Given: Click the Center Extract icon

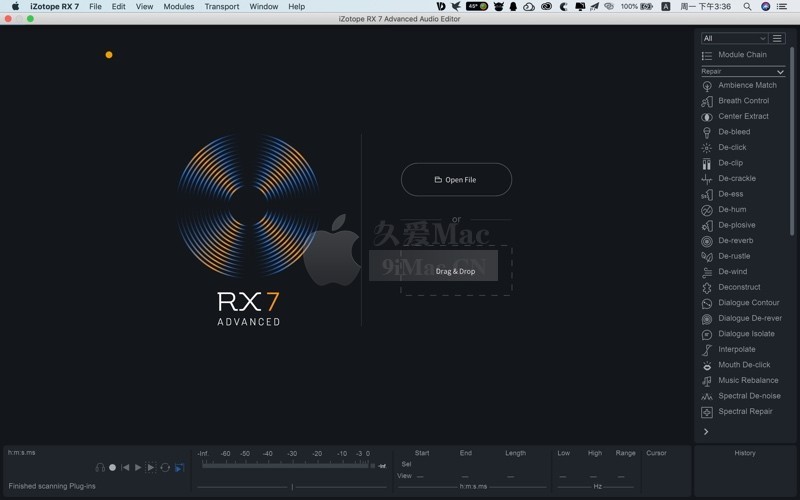Looking at the screenshot, I should [x=707, y=117].
